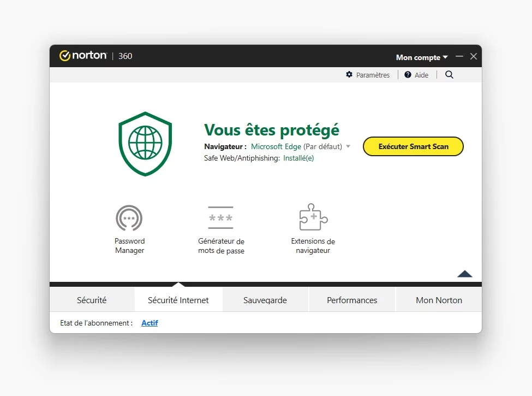Open the Password Manager icon

(129, 218)
